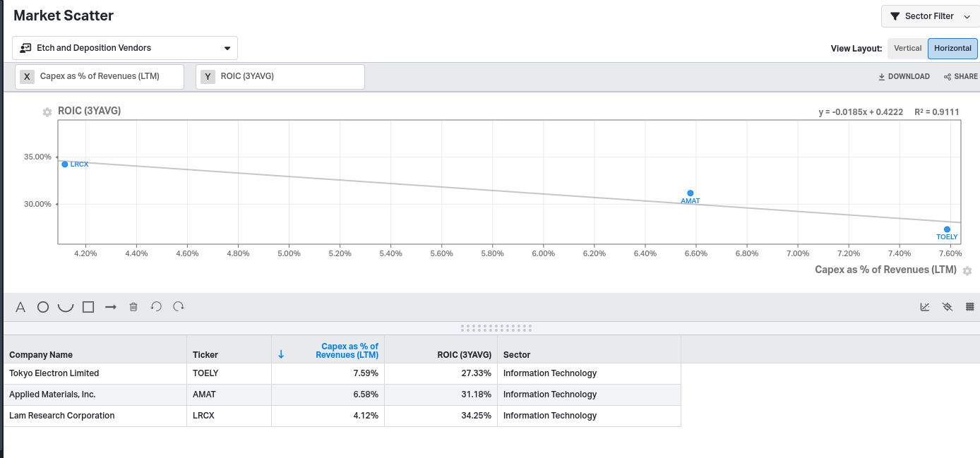Toggle the hide labels eye icon
The width and height of the screenshot is (980, 458).
[948, 307]
